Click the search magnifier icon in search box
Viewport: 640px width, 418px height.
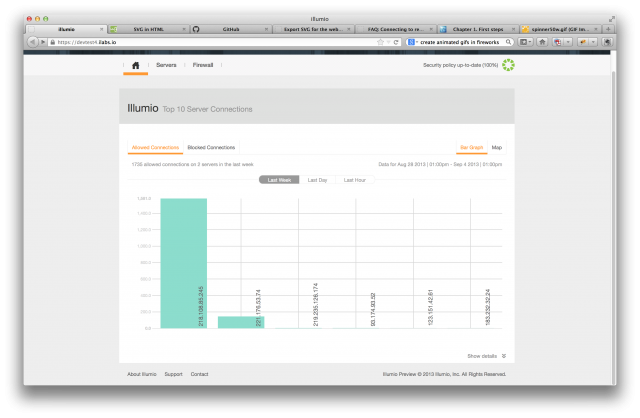(508, 42)
